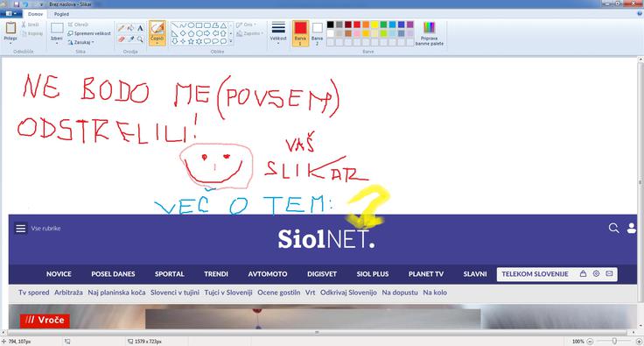
Task: Select the five-point star shape
Action: pyautogui.click(x=191, y=41)
